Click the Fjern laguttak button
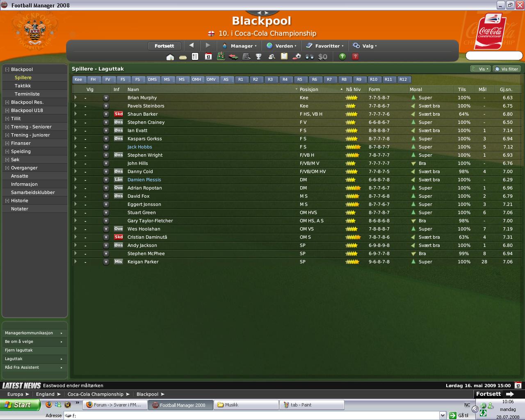 [34, 350]
